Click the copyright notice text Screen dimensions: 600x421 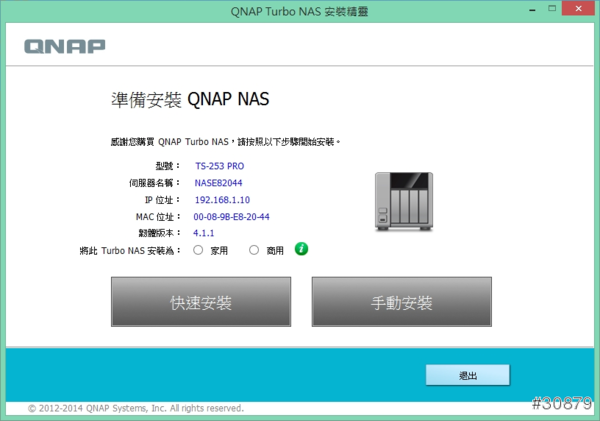point(135,408)
